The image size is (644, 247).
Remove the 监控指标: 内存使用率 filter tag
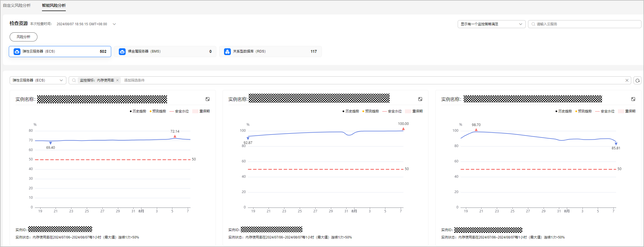(117, 80)
